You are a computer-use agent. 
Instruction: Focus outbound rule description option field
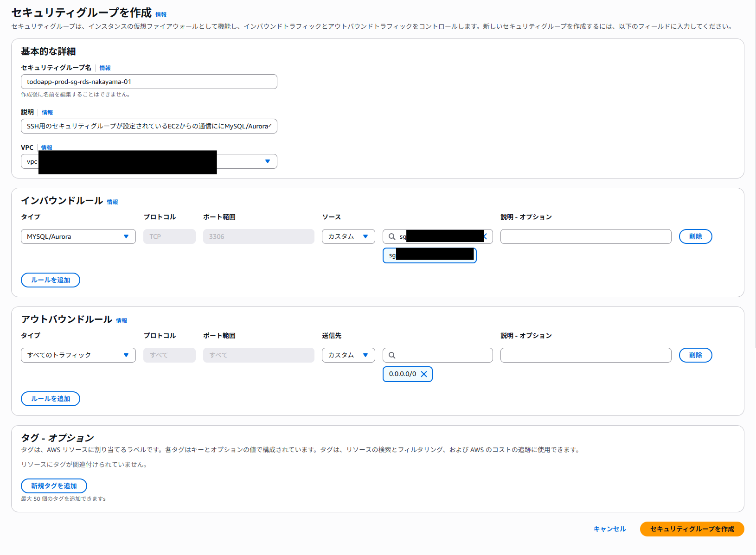coord(586,355)
